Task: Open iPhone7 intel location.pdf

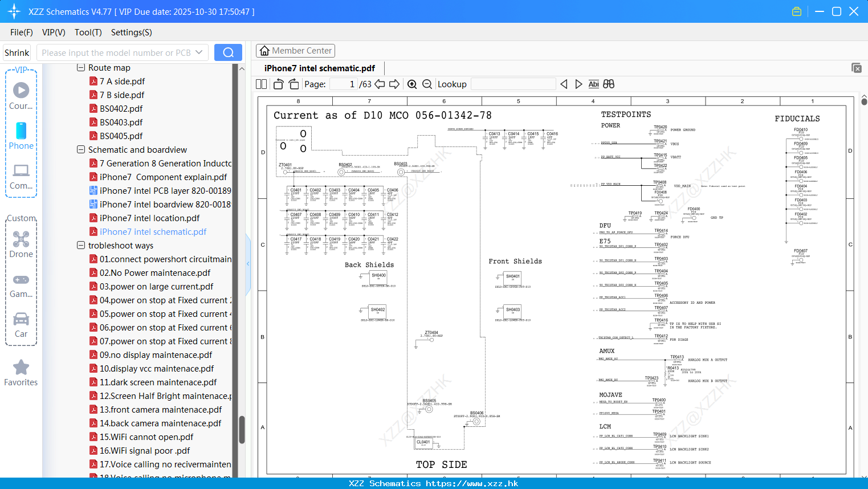Action: click(144, 218)
